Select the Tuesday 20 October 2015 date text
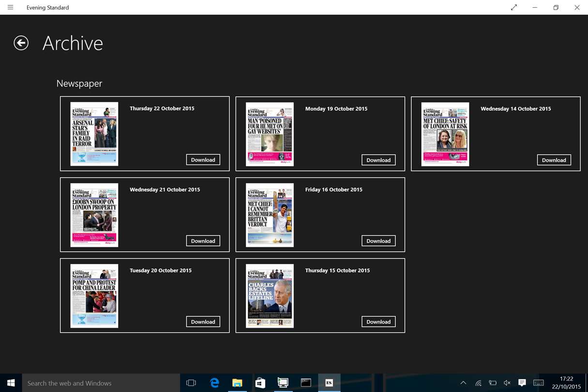The image size is (588, 392). point(161,270)
